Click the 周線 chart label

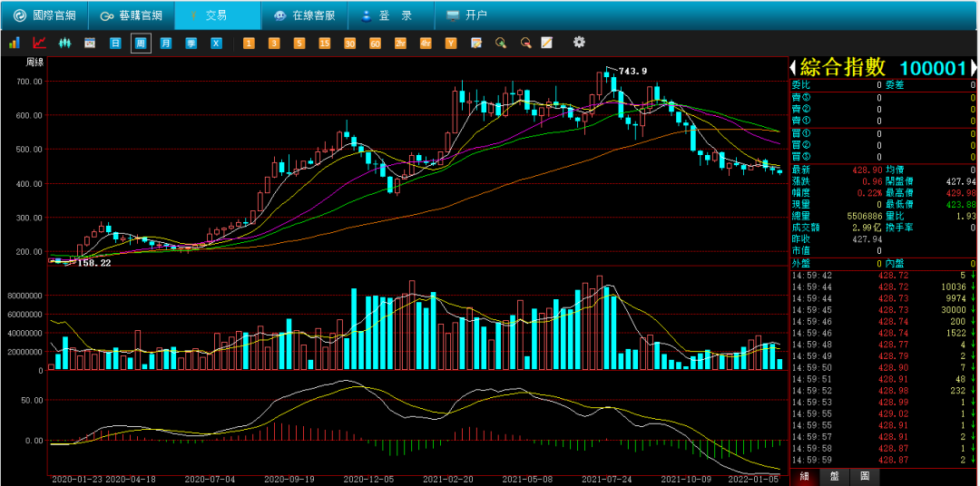click(34, 62)
